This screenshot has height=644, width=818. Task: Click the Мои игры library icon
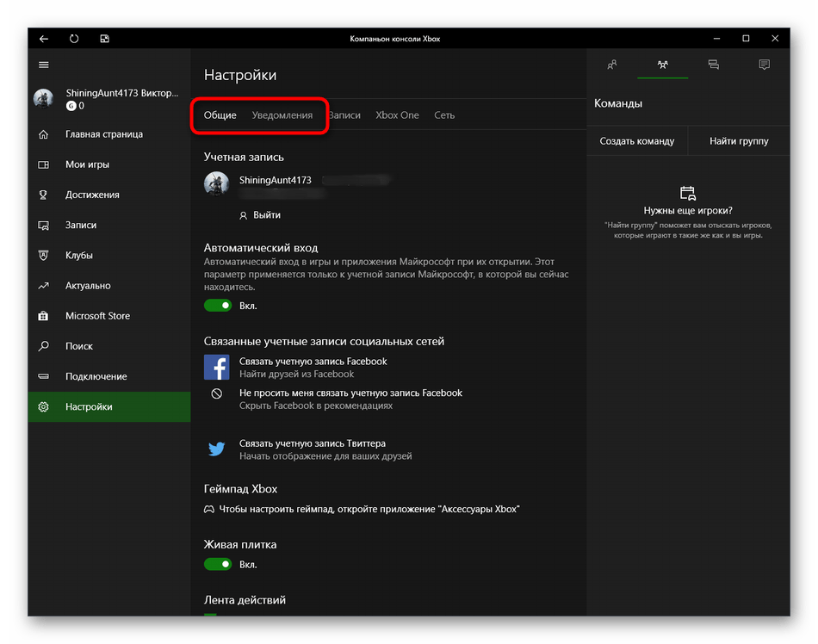(43, 164)
